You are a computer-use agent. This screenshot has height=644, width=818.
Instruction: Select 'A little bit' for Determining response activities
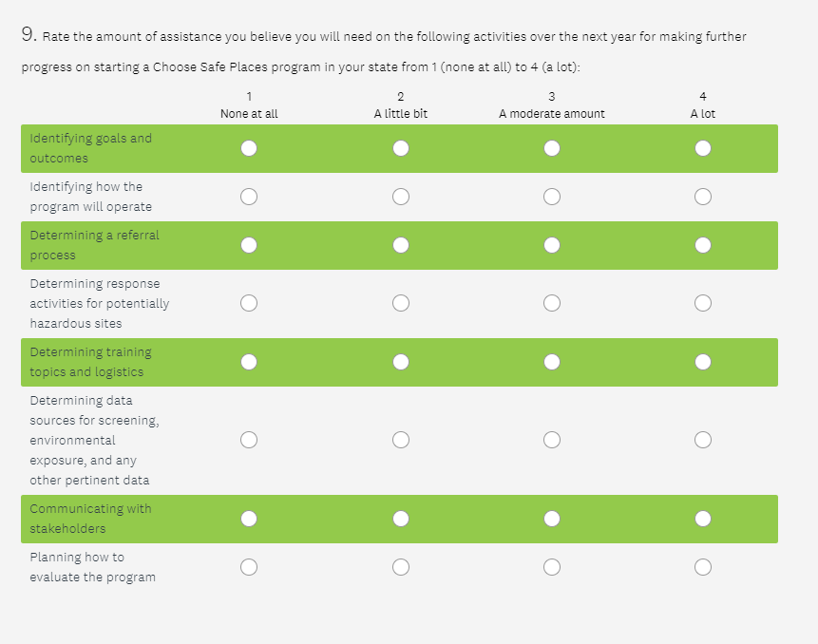[401, 303]
